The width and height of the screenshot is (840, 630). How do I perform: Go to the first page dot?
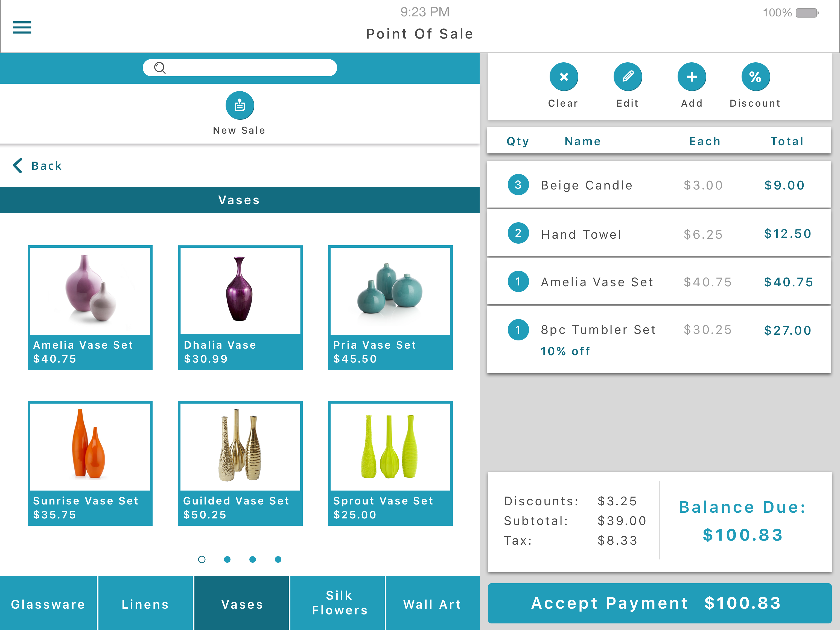click(202, 559)
